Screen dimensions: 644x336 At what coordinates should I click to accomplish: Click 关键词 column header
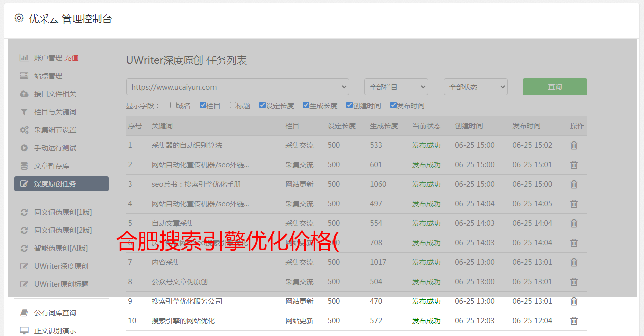[x=162, y=126]
